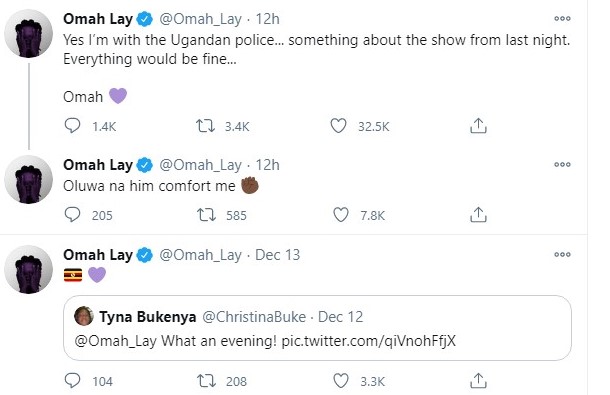This screenshot has height=395, width=610.
Task: Like the Dec 13 tweet with 3.3K likes
Action: tap(341, 381)
